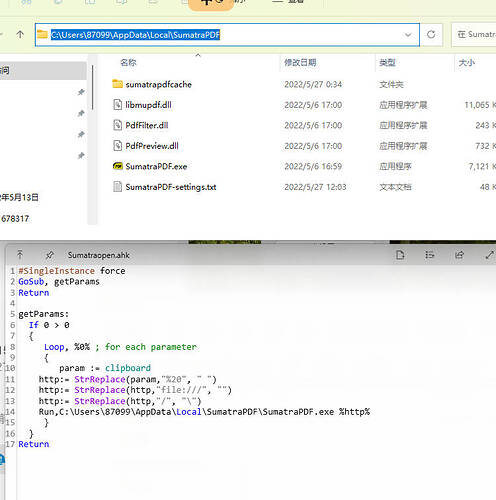Focus the Sumatra search box
Screen dimensions: 496x500
pos(474,34)
